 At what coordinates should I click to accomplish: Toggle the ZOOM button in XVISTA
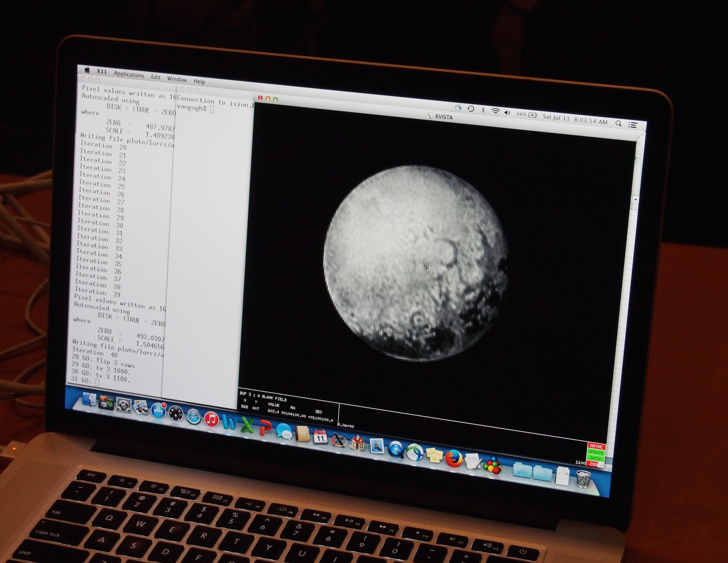point(594,464)
